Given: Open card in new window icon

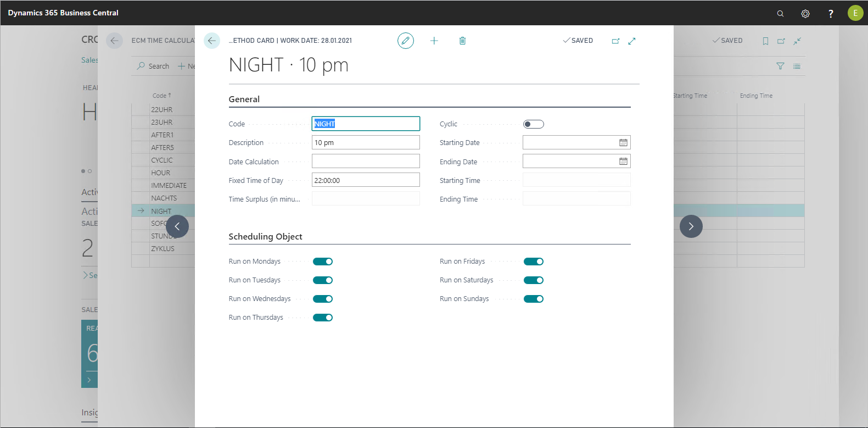Looking at the screenshot, I should pos(615,41).
